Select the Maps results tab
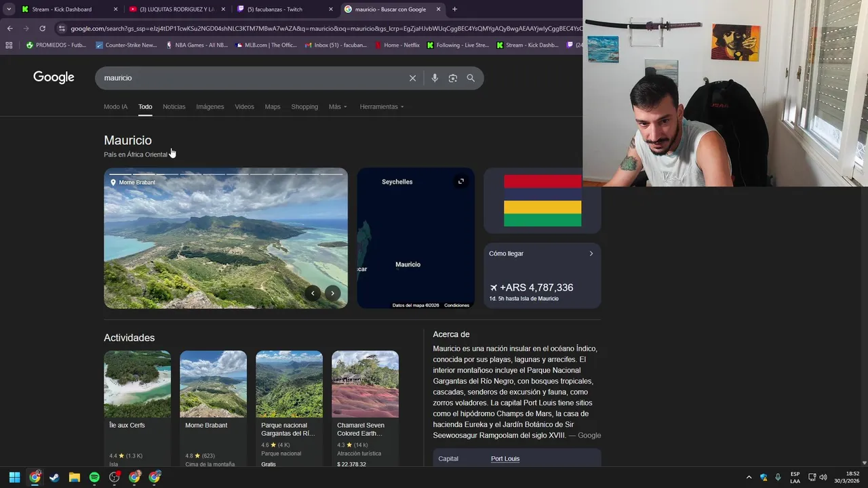Screen dimensions: 868x488 [273, 106]
